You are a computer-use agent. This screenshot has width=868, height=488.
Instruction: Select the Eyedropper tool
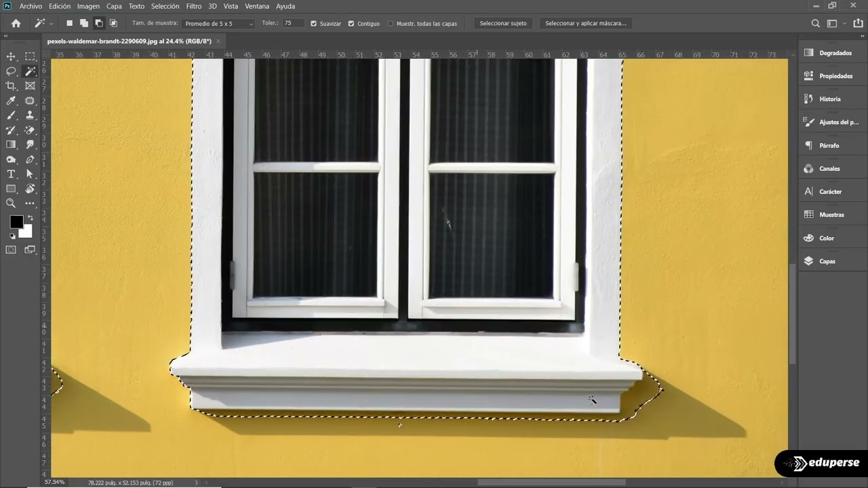pos(11,101)
